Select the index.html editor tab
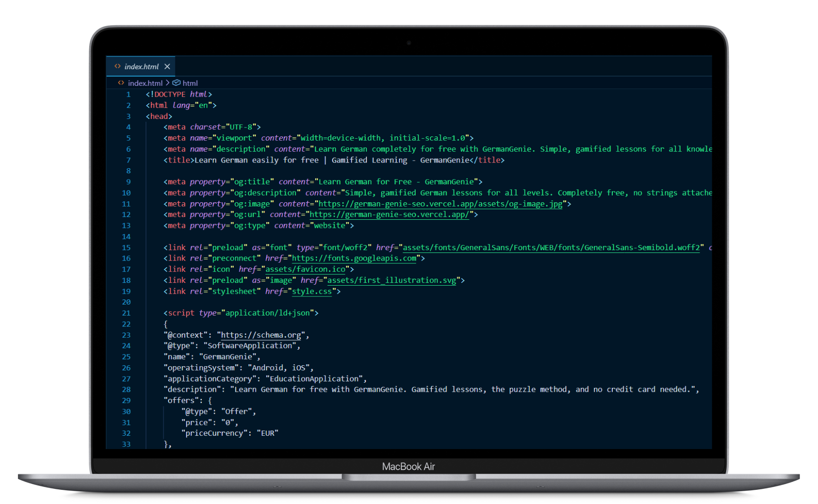Screen dimensions: 818x504 tap(141, 66)
